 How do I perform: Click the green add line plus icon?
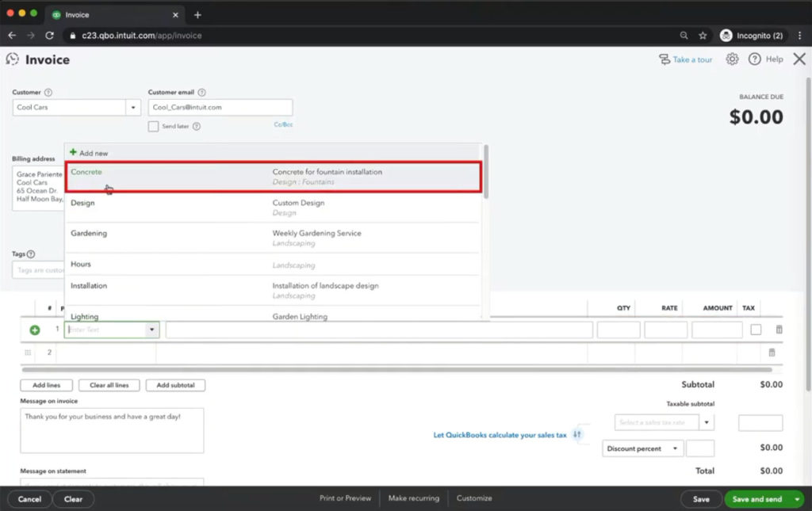tap(35, 330)
